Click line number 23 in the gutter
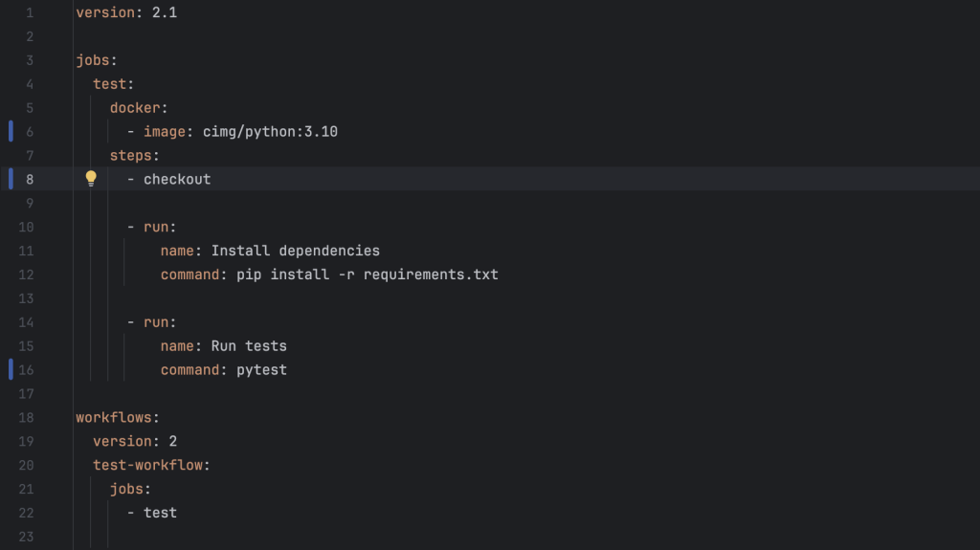Image resolution: width=980 pixels, height=550 pixels. 26,537
